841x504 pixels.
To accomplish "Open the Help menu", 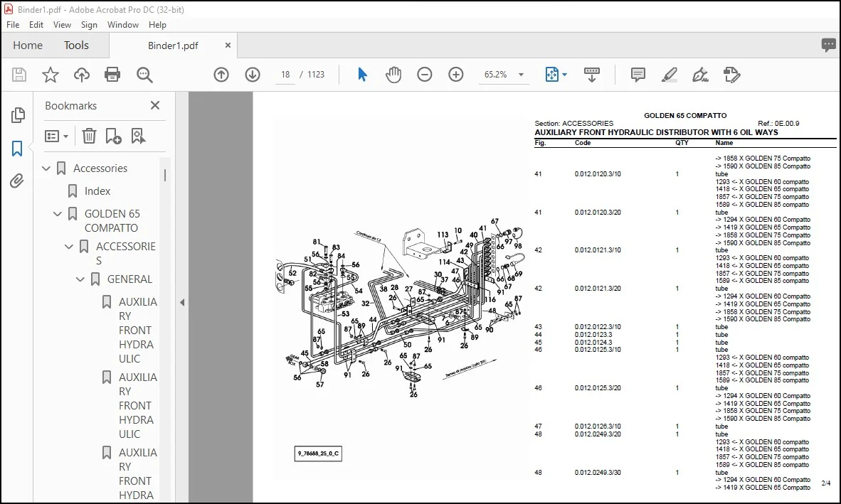I will tap(157, 25).
